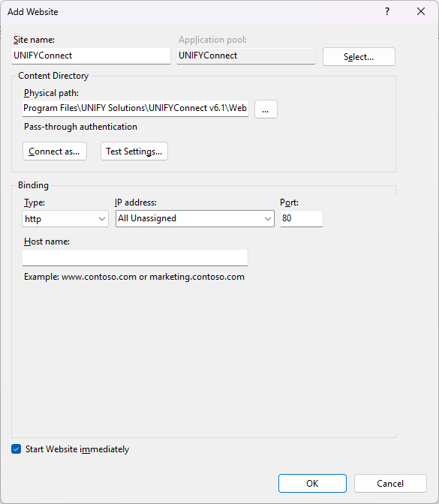Viewport: 439px width, 504px height.
Task: Open the physical path browse ellipsis button
Action: click(x=266, y=109)
